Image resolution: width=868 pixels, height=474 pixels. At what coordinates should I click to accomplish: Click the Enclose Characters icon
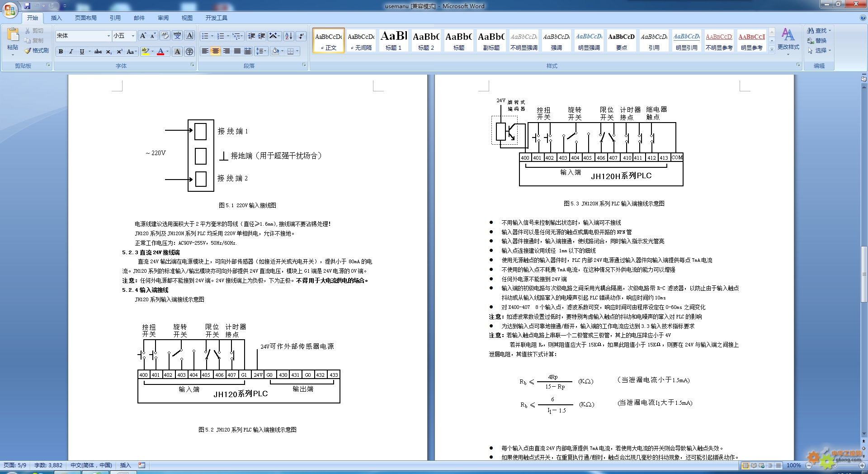click(189, 52)
